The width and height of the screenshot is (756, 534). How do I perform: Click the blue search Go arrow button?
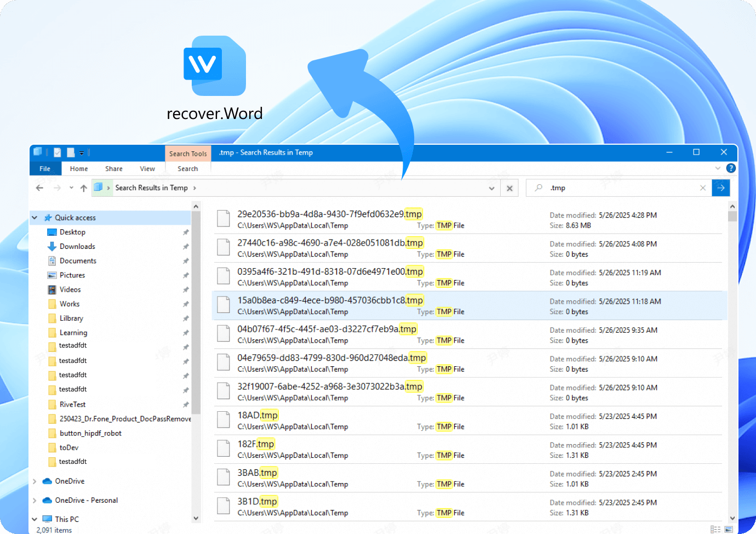click(721, 188)
